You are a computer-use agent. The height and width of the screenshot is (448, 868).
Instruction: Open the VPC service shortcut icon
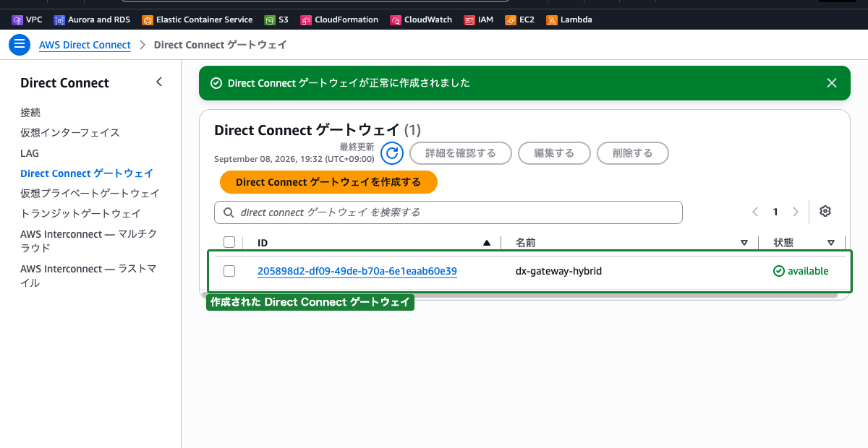(x=17, y=20)
